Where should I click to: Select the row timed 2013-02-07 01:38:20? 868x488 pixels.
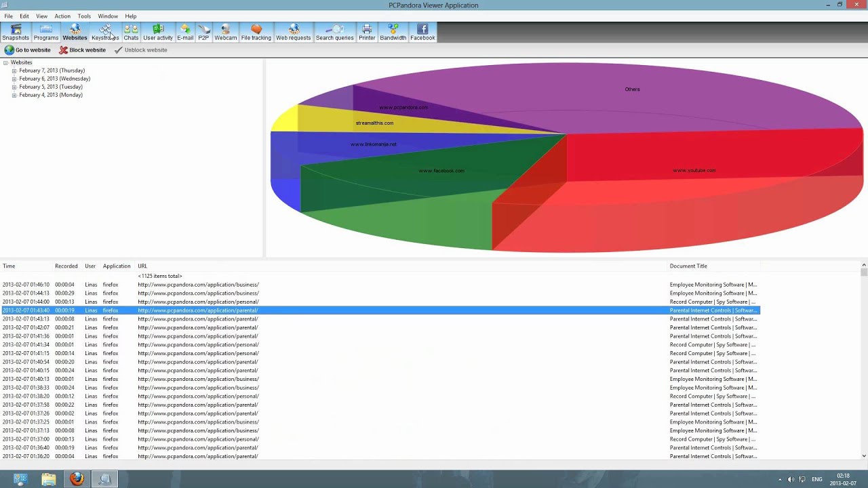(x=380, y=396)
